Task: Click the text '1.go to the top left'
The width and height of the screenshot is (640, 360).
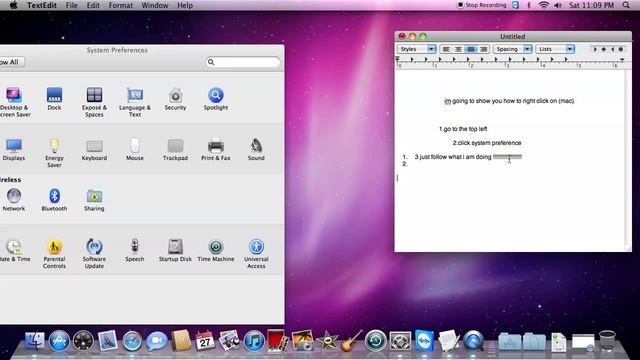Action: (x=463, y=129)
